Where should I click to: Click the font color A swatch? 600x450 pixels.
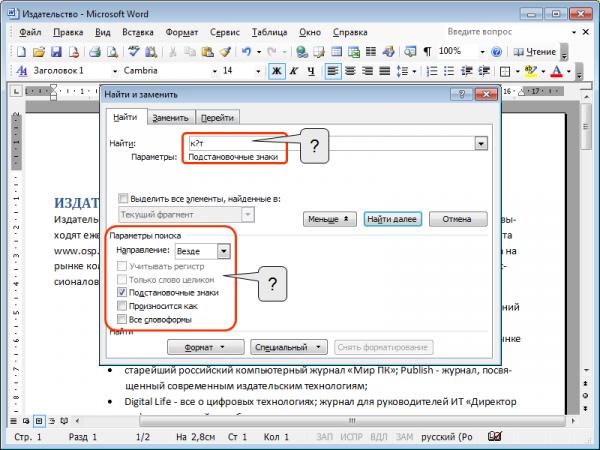(x=557, y=71)
